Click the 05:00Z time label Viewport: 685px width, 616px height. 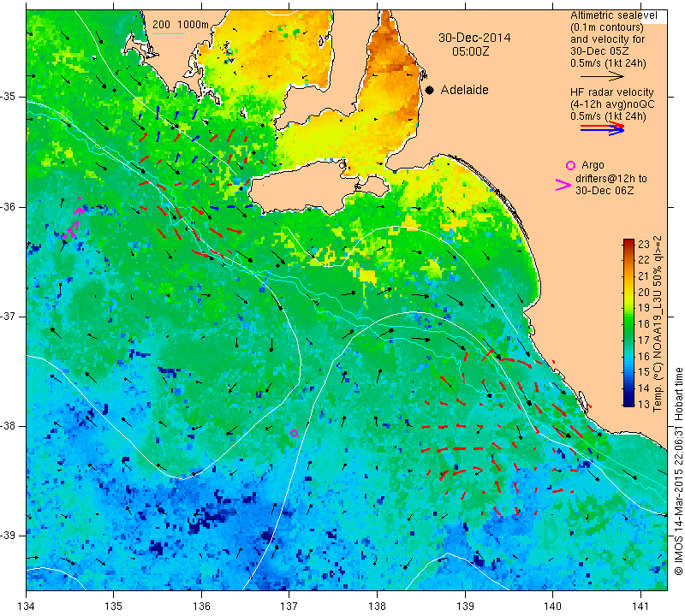tap(470, 51)
